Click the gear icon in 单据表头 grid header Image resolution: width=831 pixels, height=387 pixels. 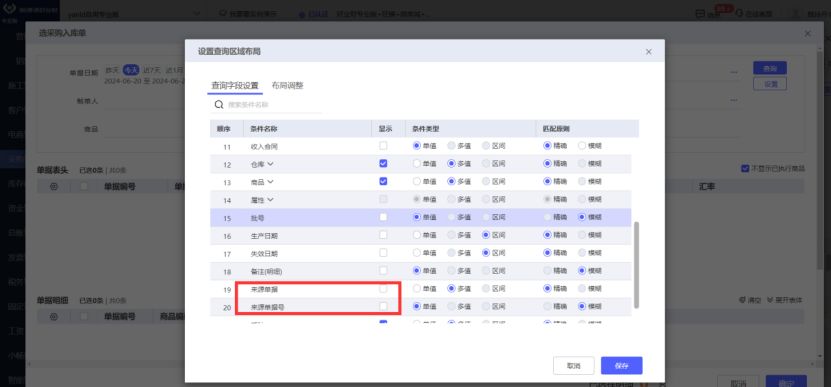click(x=54, y=186)
